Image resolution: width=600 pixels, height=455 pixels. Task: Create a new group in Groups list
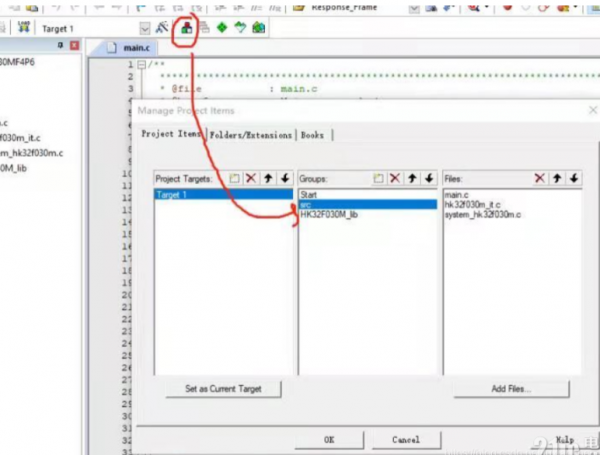coord(378,177)
